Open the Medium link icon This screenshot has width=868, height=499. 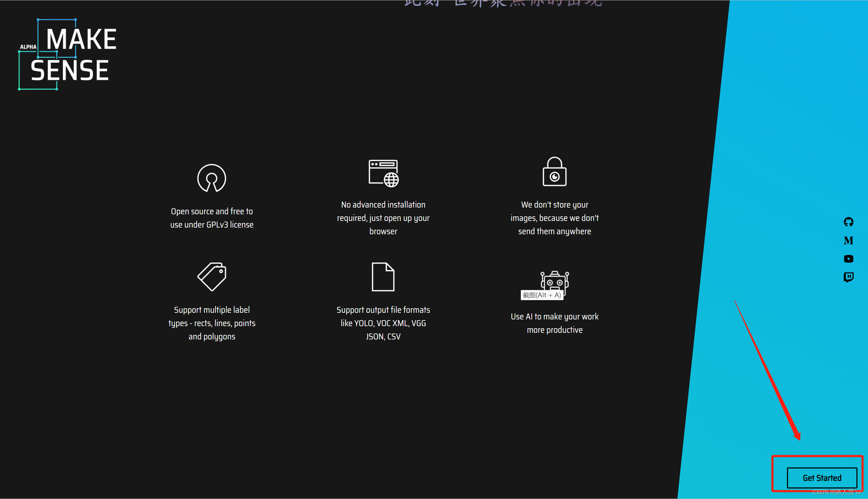coord(848,241)
